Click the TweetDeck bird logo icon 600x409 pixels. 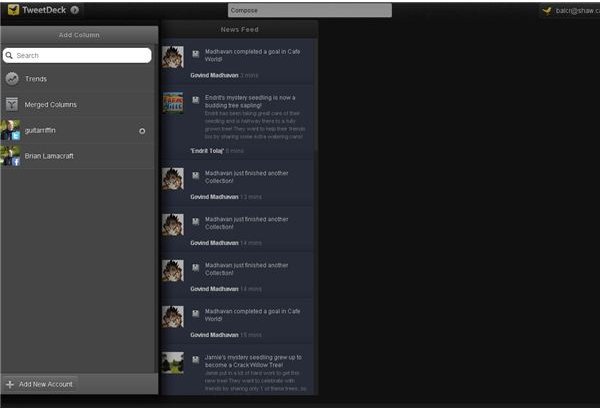[13, 10]
